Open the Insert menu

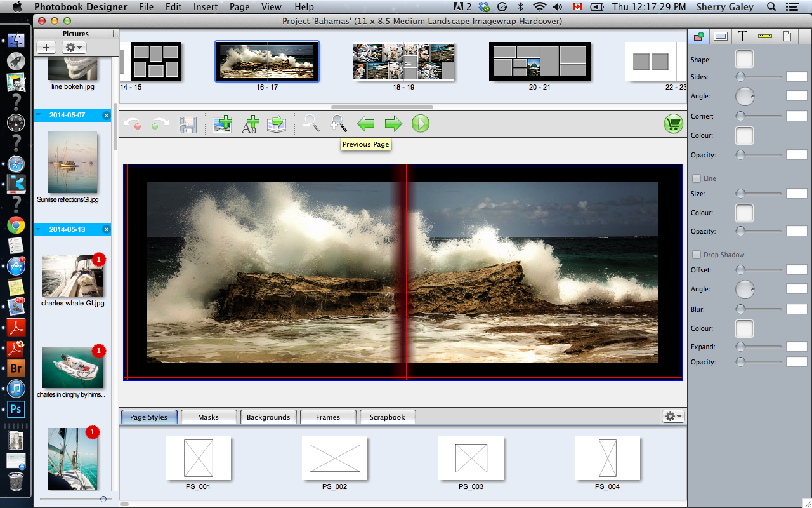[206, 7]
